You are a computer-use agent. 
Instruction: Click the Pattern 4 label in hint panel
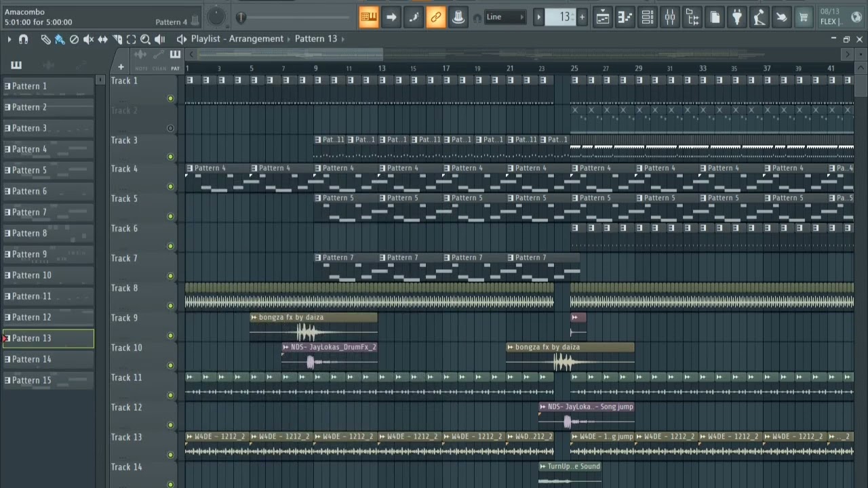(x=172, y=22)
